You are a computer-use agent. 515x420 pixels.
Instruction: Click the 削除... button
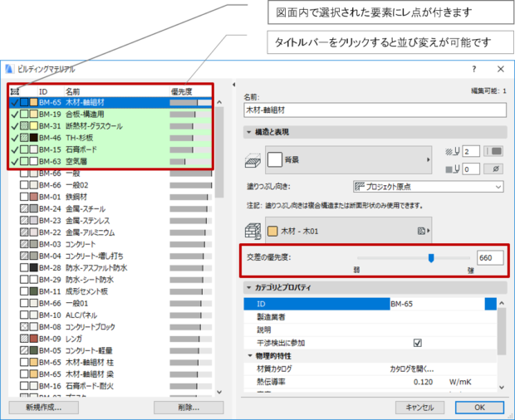(x=189, y=408)
